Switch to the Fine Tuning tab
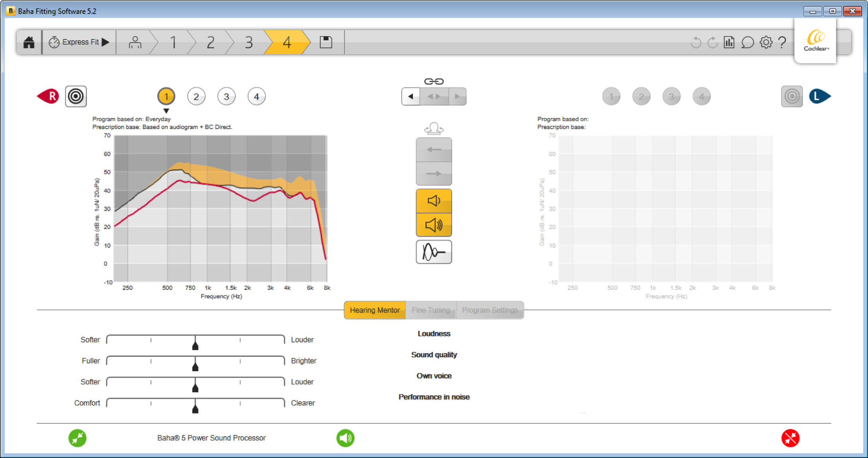868x458 pixels. point(431,310)
